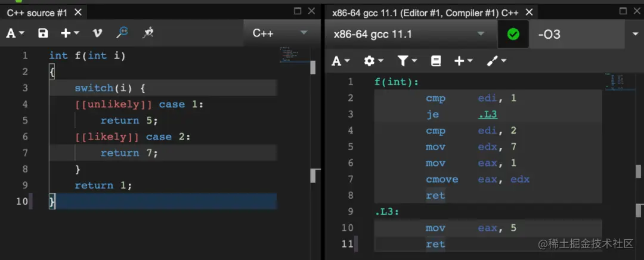Expand the compiler options dropdown arrow
Viewport: 644px width, 260px height.
tap(634, 34)
